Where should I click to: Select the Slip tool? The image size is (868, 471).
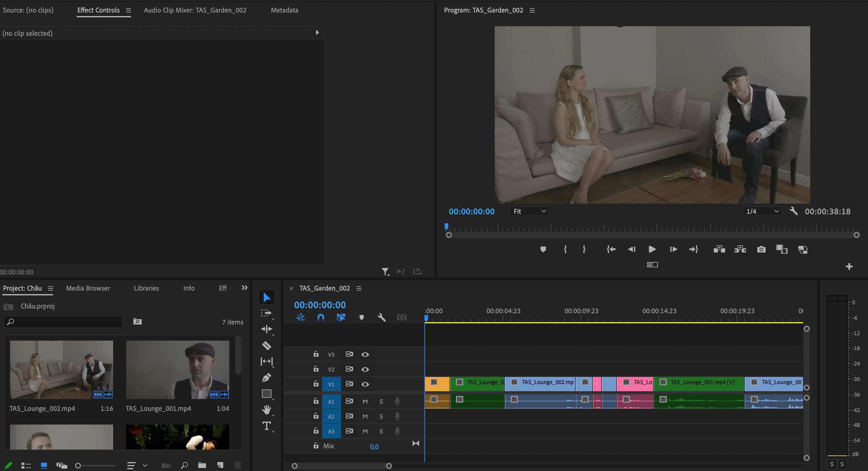tap(266, 361)
